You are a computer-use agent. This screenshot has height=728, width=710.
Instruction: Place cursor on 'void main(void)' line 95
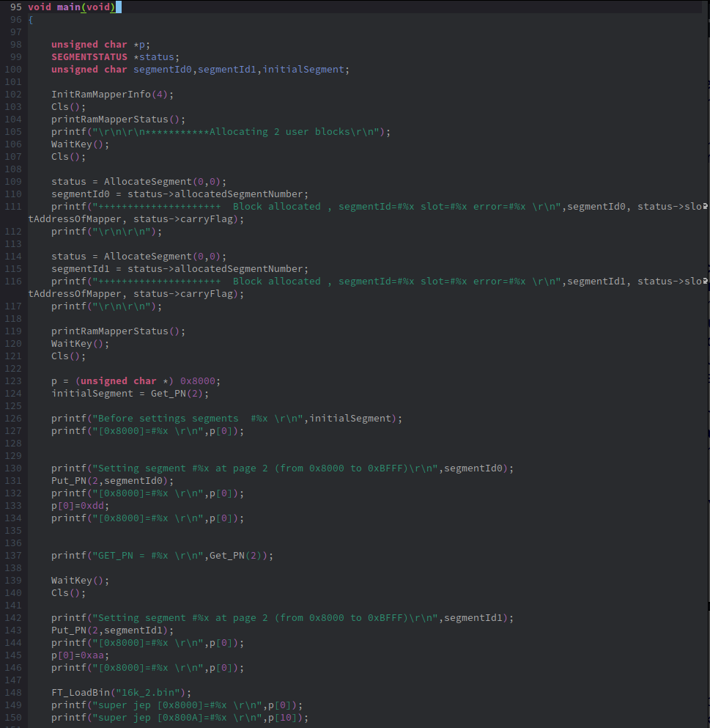click(x=72, y=7)
